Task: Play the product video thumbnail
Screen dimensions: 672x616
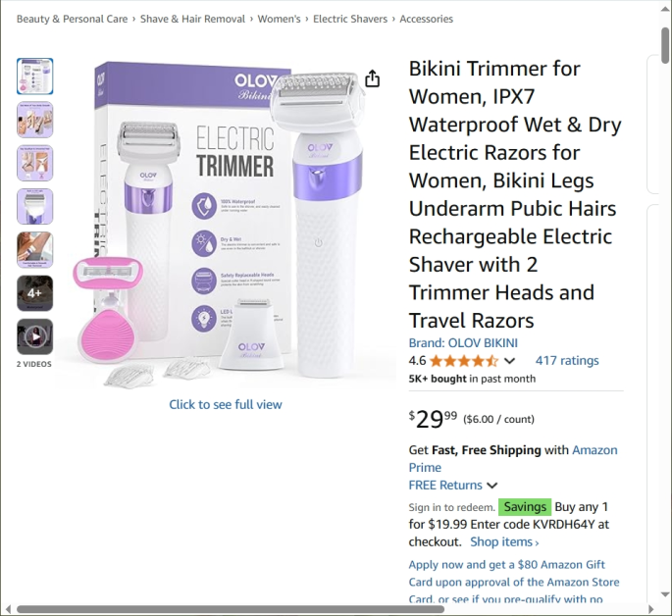Action: click(35, 336)
